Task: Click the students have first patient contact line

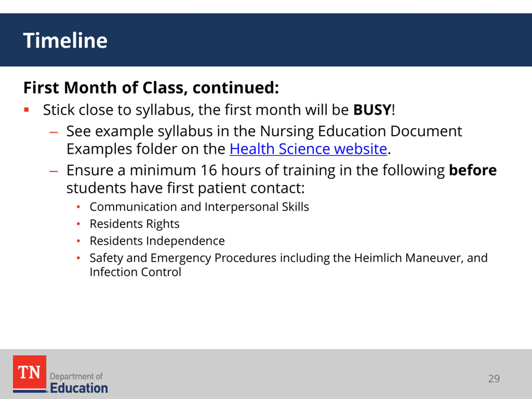Action: (185, 188)
